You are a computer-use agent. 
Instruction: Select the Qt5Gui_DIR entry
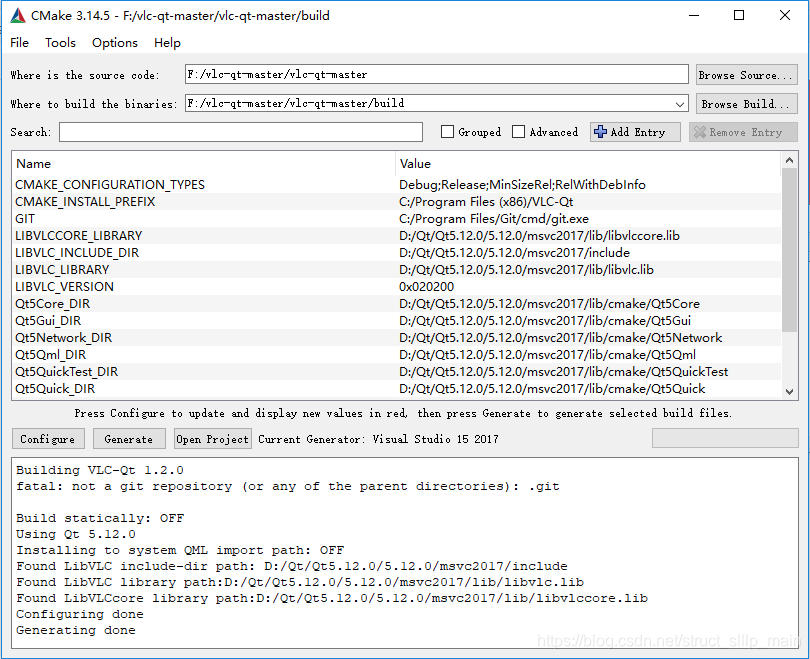48,321
